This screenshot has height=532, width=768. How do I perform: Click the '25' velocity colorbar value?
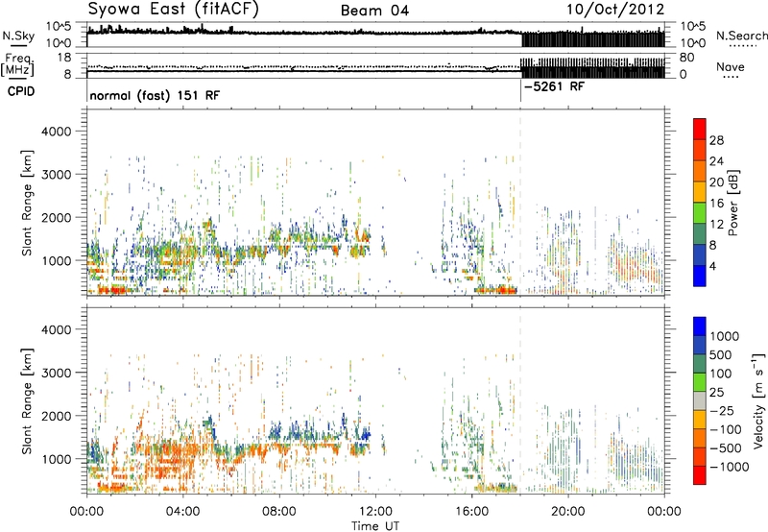716,393
